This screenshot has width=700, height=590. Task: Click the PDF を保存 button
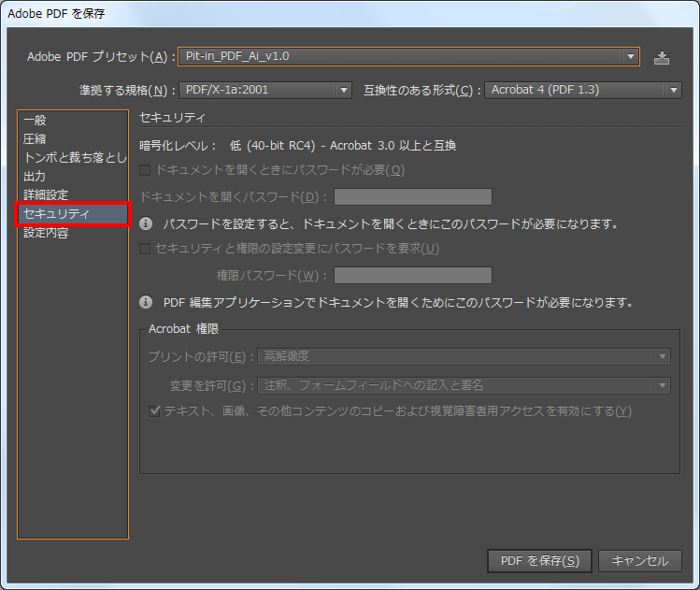(x=539, y=561)
